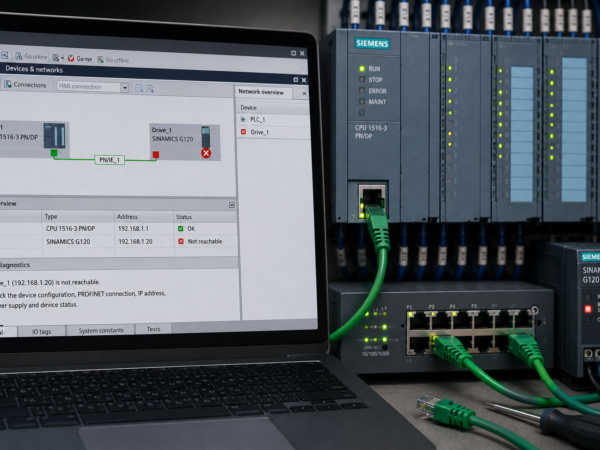
Task: Maximize the Devices & networks editor
Action: 295,80
